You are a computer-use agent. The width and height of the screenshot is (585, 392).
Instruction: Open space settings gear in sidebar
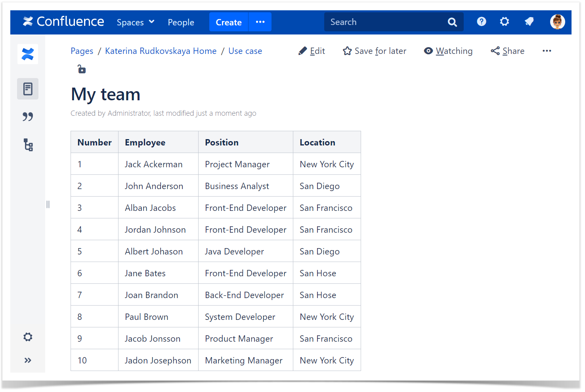point(28,337)
